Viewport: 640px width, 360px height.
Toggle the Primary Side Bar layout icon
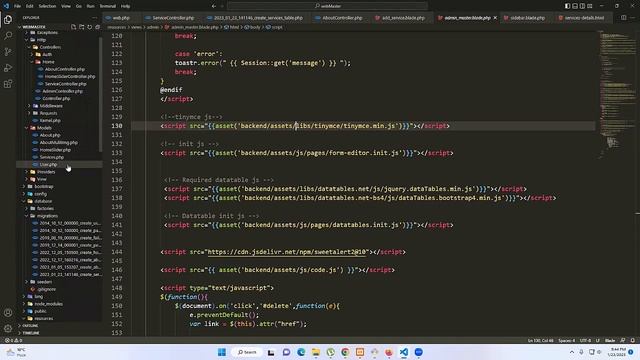click(567, 6)
